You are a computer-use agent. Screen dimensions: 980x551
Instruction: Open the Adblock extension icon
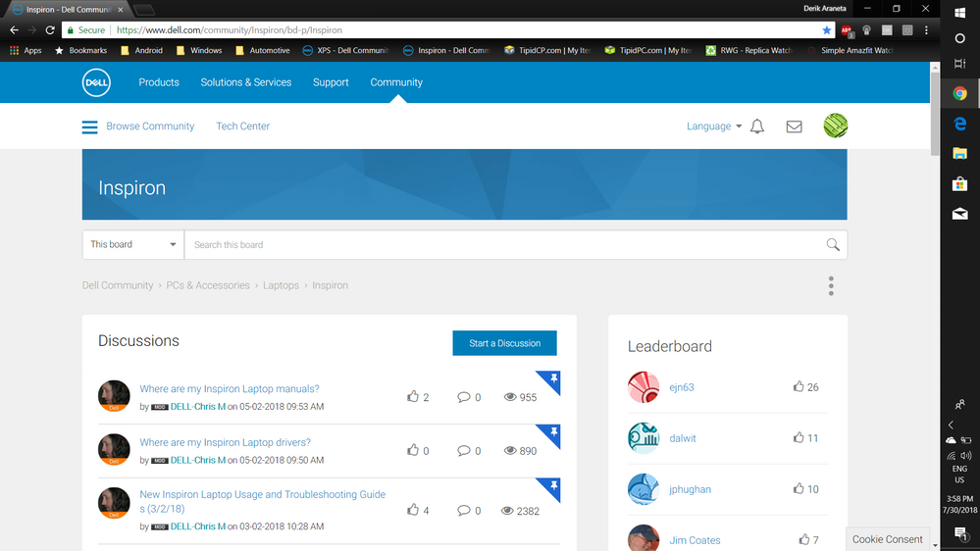pos(847,30)
